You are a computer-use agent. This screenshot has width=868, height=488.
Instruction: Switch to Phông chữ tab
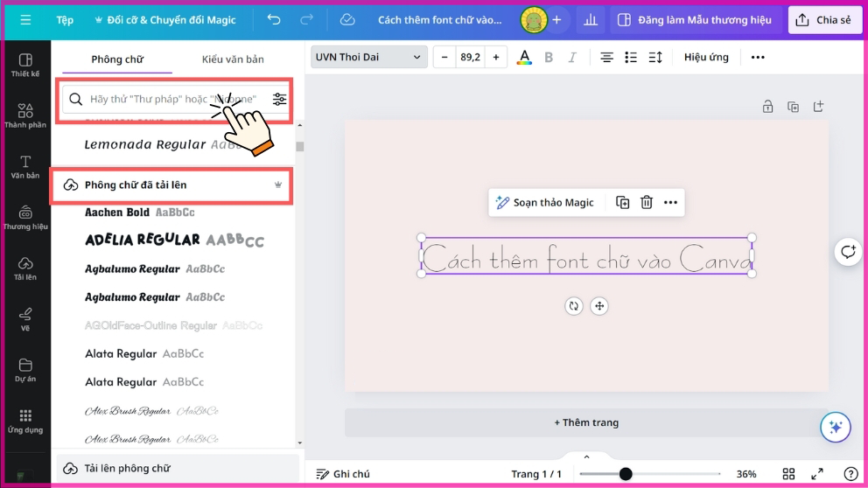(x=117, y=59)
